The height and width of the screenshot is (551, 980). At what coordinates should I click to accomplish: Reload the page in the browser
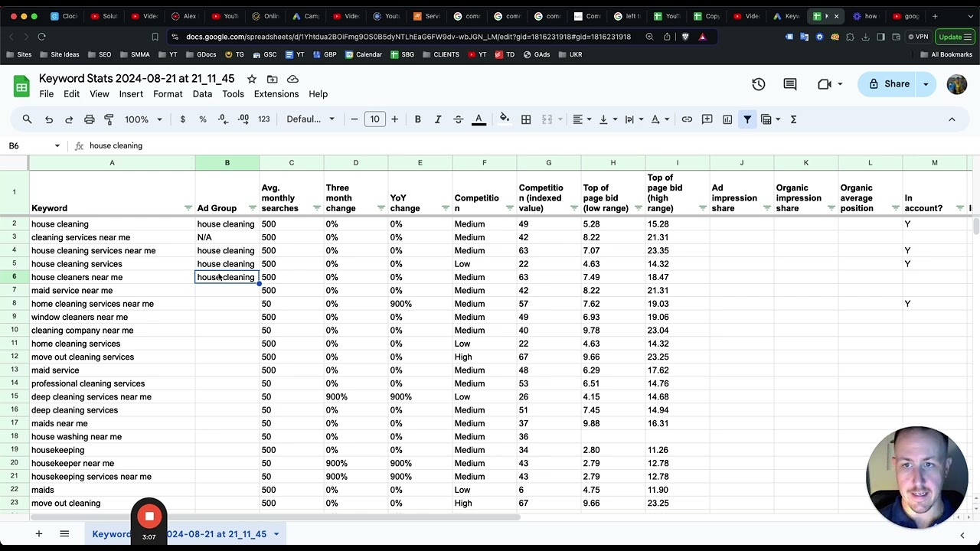[42, 37]
